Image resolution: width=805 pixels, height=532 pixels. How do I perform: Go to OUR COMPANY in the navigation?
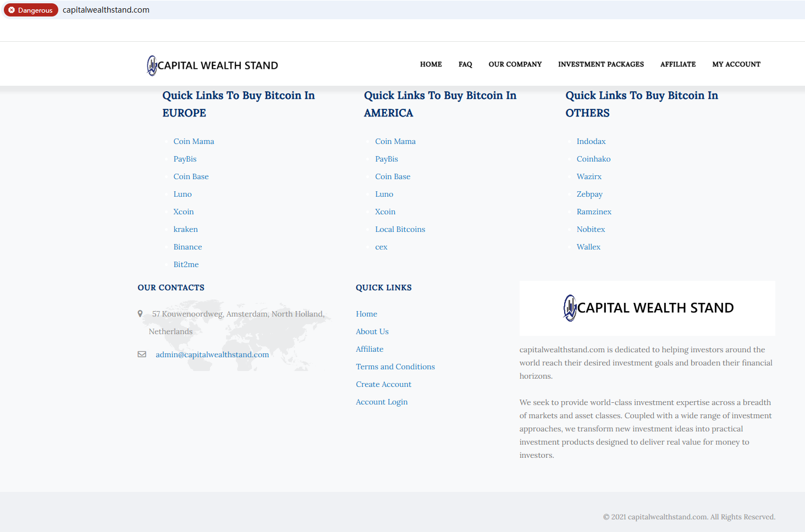(x=515, y=64)
